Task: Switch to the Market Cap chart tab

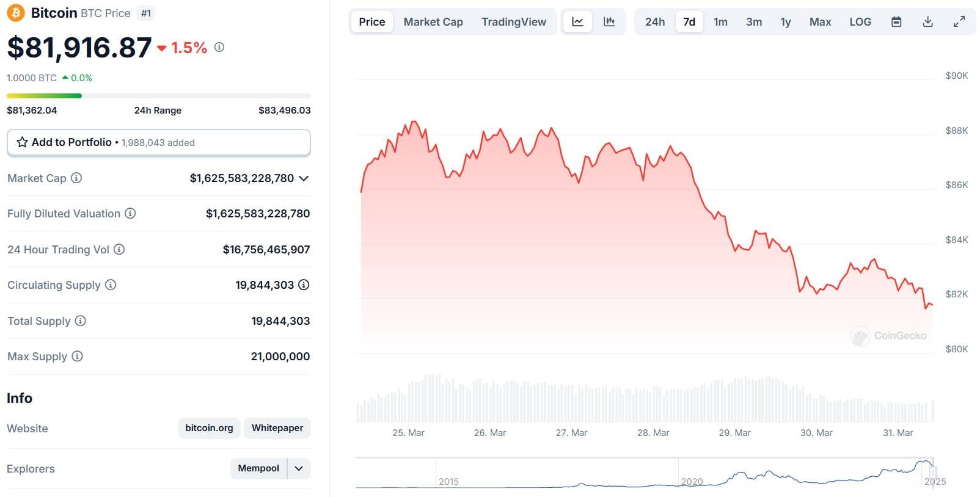Action: (433, 22)
